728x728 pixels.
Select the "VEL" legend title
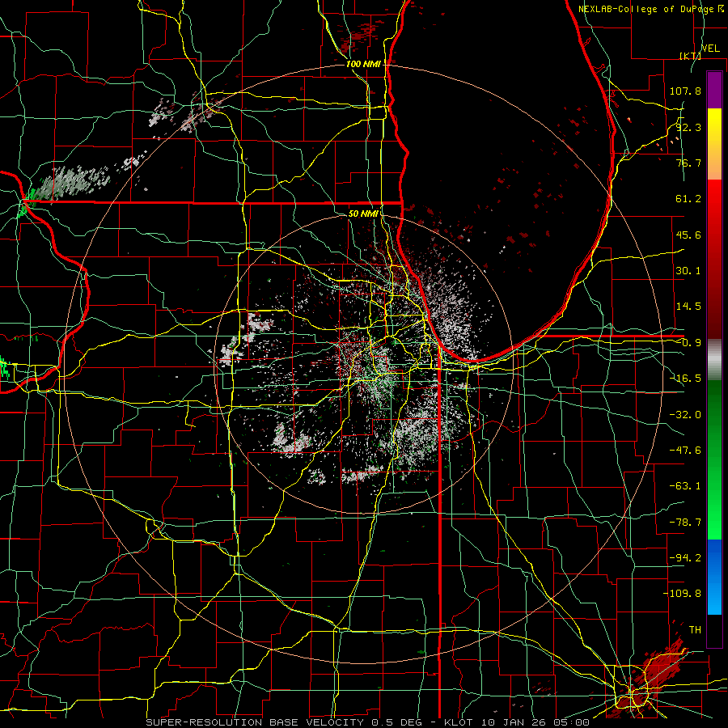[710, 49]
